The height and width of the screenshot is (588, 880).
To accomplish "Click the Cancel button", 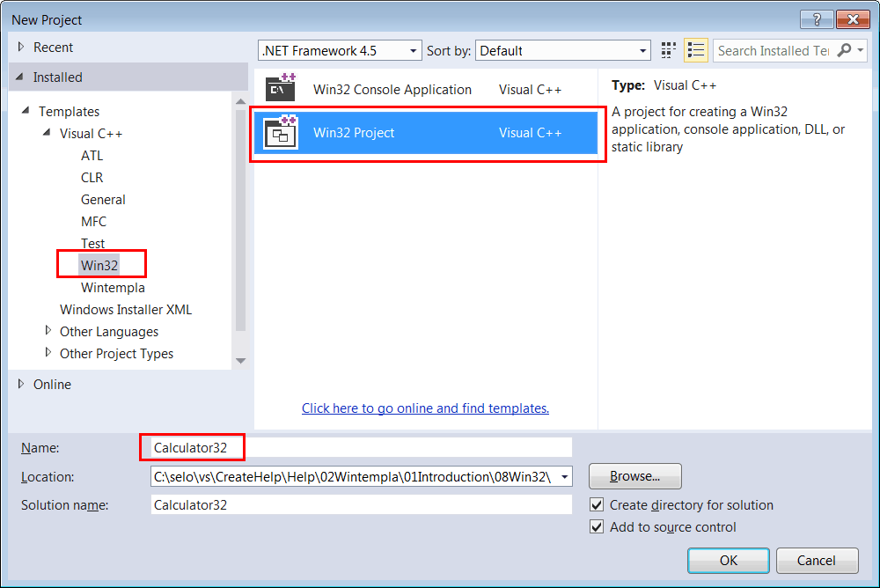I will click(818, 561).
